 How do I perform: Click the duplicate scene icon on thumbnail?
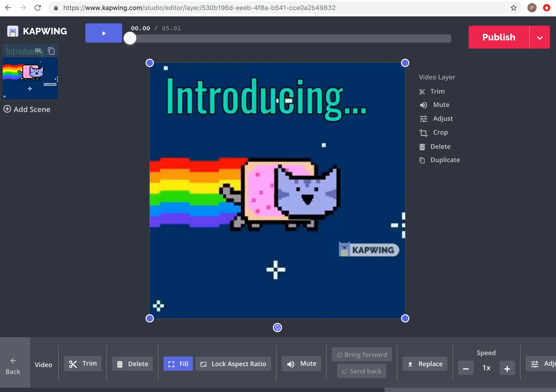tap(51, 51)
